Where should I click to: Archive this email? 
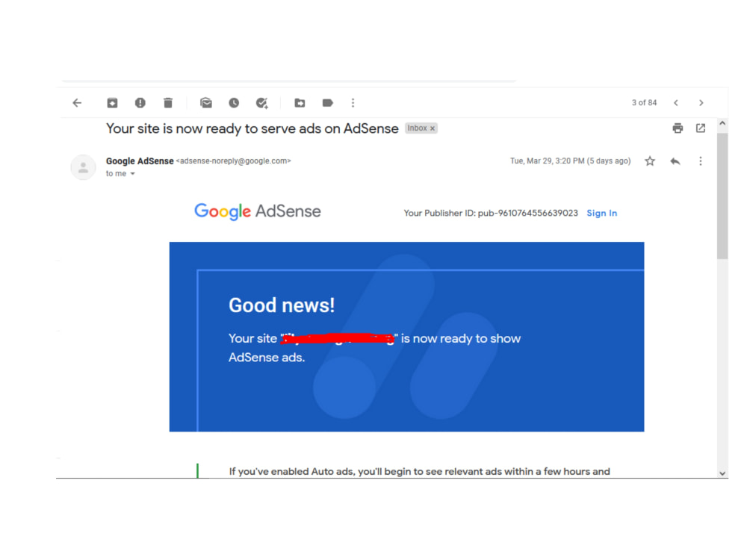[112, 103]
